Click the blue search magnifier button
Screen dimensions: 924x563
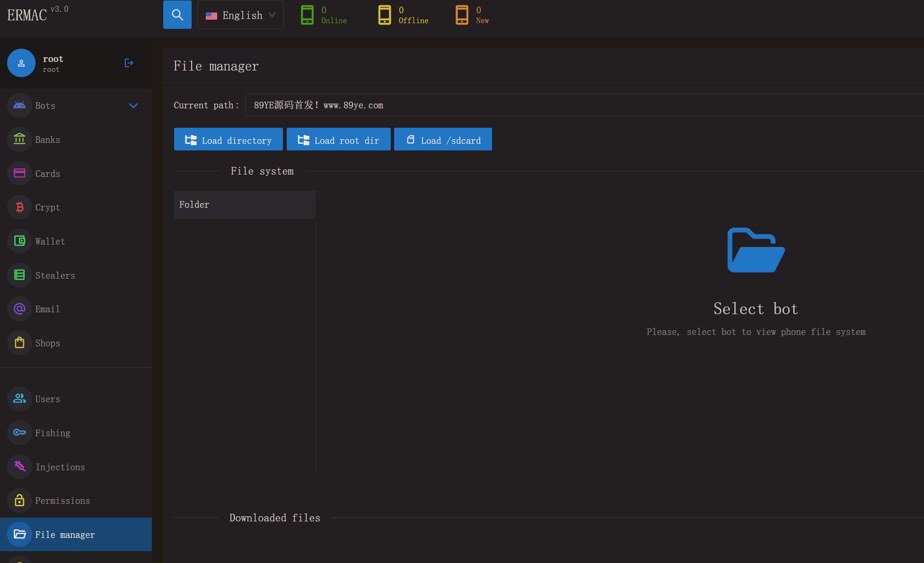point(177,15)
